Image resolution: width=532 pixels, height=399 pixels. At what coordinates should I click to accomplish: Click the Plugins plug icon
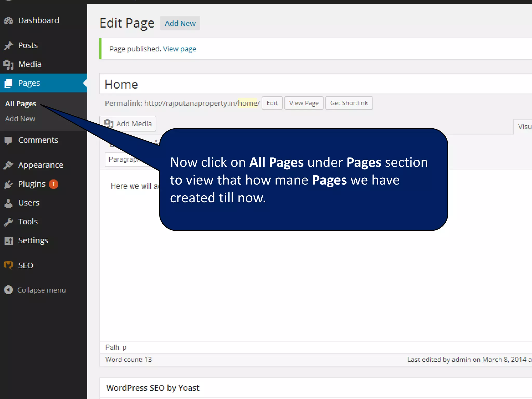click(x=9, y=184)
